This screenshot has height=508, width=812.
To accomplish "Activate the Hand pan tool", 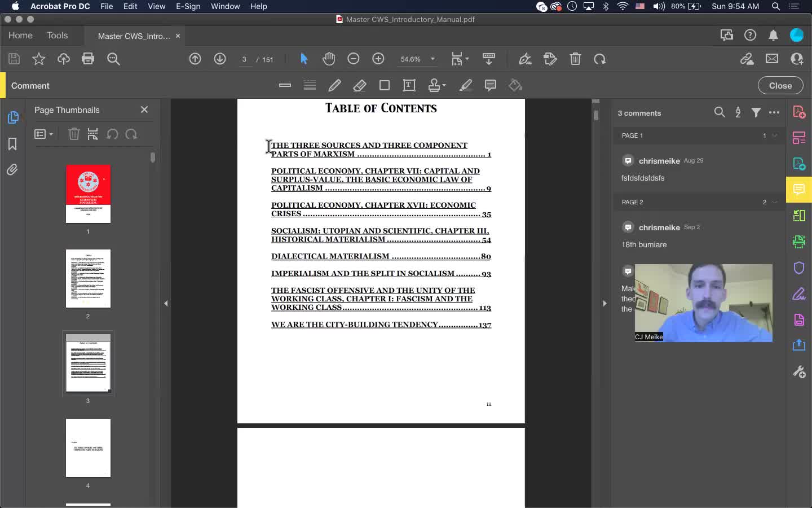I will point(329,59).
